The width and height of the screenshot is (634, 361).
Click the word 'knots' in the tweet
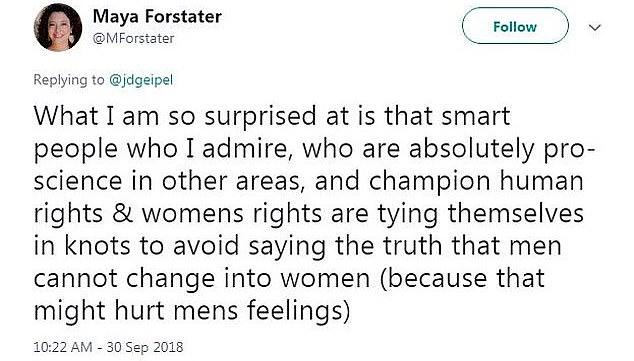tap(97, 246)
